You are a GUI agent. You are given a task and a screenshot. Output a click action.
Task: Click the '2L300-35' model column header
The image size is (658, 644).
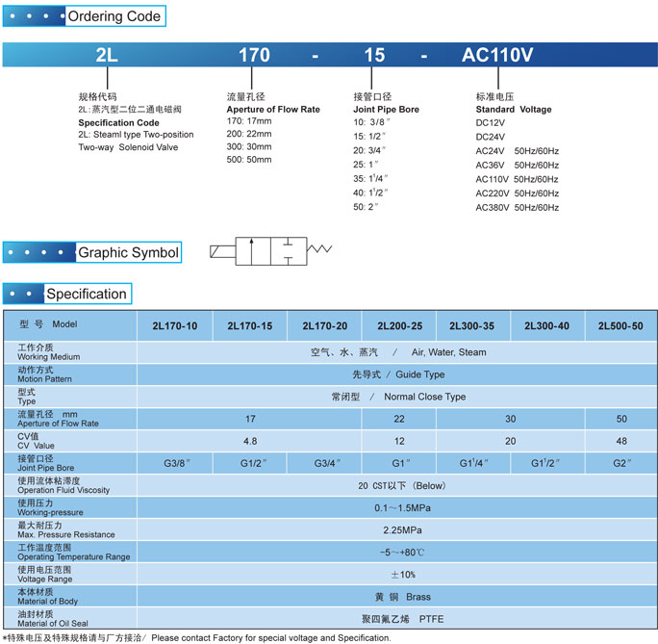(471, 325)
